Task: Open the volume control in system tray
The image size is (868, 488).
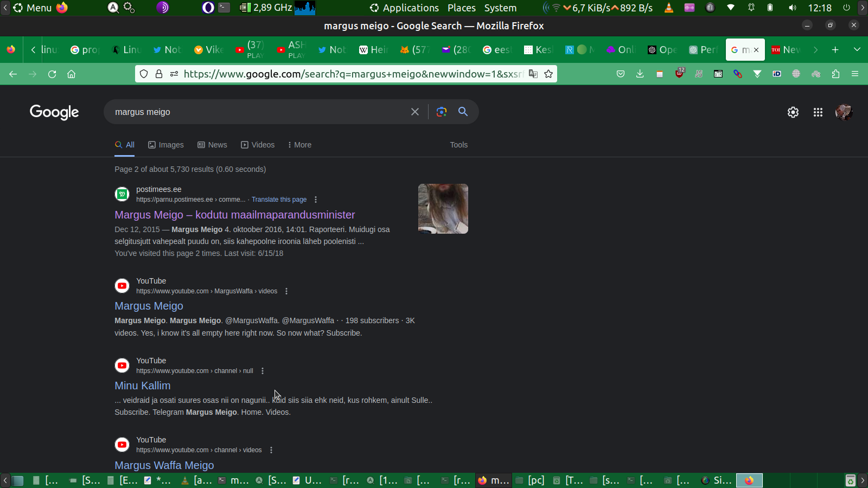Action: click(x=793, y=8)
